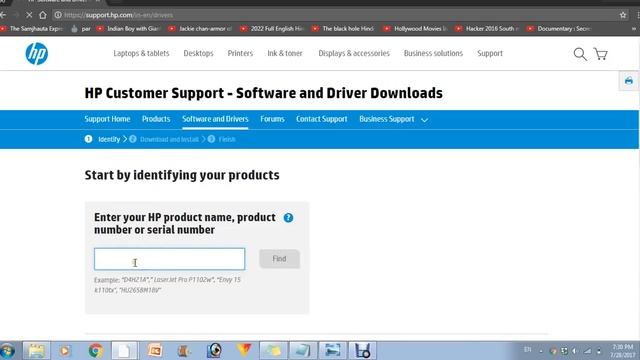Go to Contact Support tab
Viewport: 640px width, 360px height.
coord(322,119)
